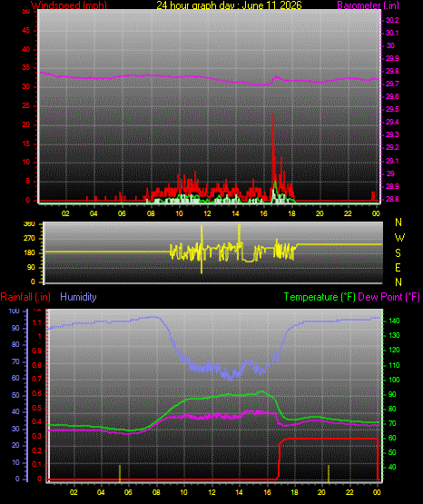Click wind direction axis value 270
Image resolution: width=423 pixels, height=504 pixels.
coord(29,239)
